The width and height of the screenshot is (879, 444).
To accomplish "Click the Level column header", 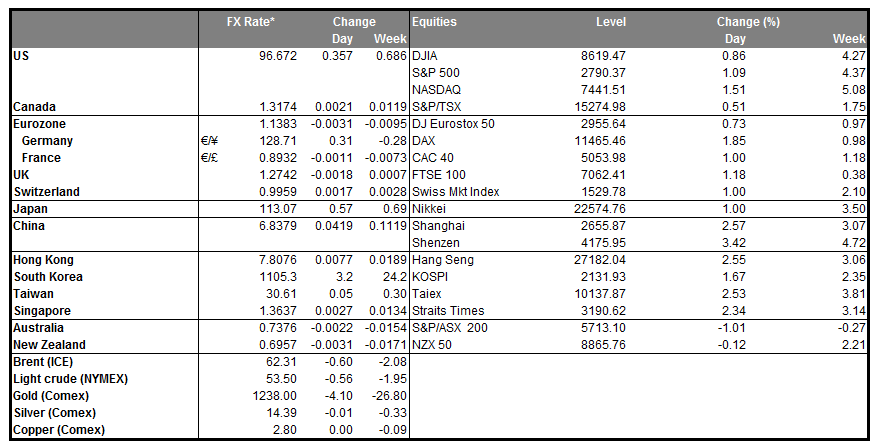I will tap(612, 22).
